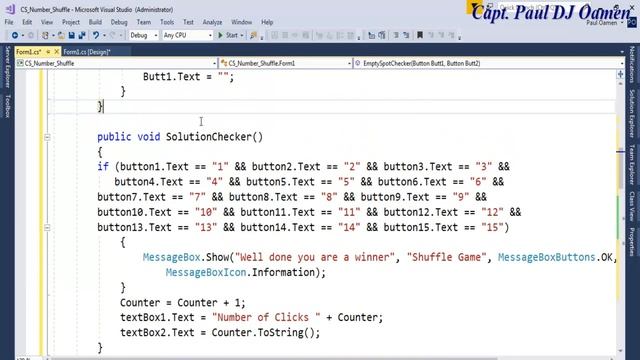Open the Help menu
The width and height of the screenshot is (640, 360).
coord(267,22)
